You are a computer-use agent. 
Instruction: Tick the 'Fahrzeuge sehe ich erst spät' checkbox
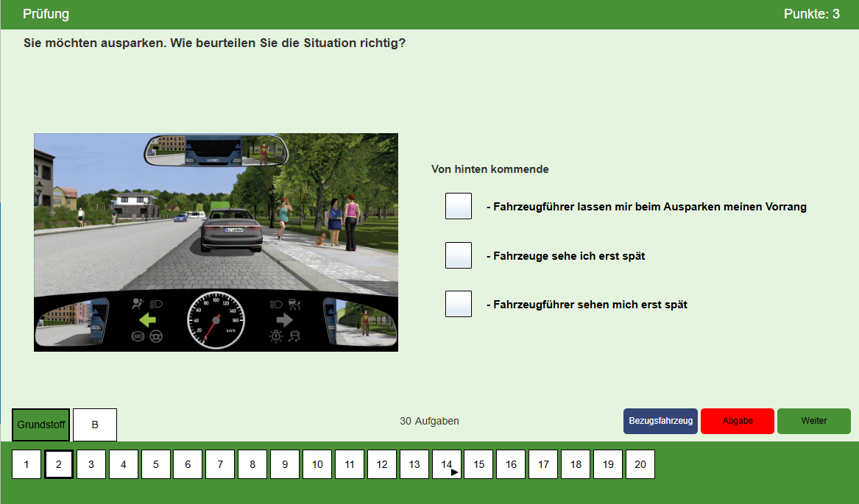point(458,255)
